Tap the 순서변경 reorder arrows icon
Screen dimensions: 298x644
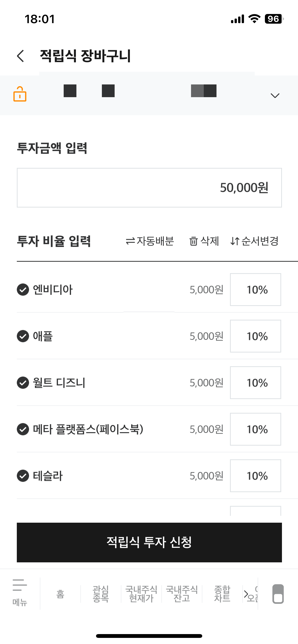pyautogui.click(x=235, y=241)
